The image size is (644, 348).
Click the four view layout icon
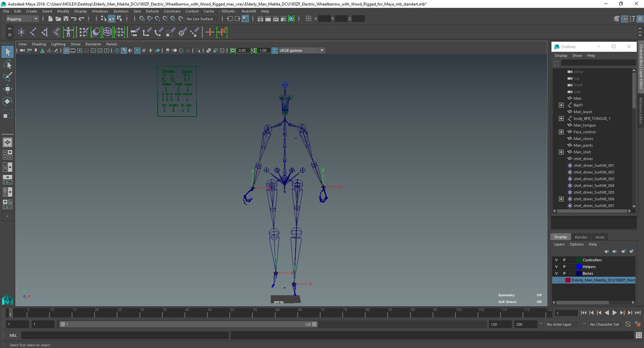[x=7, y=155]
